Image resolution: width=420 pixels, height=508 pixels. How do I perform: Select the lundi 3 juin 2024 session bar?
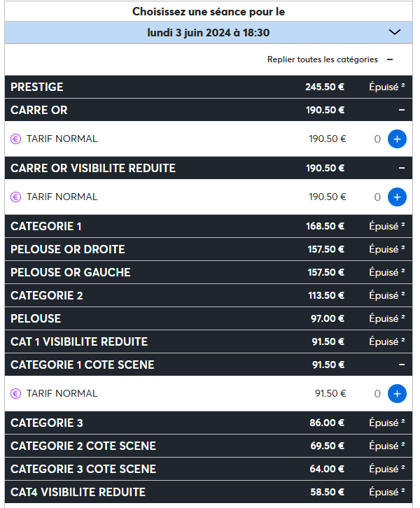tap(209, 32)
